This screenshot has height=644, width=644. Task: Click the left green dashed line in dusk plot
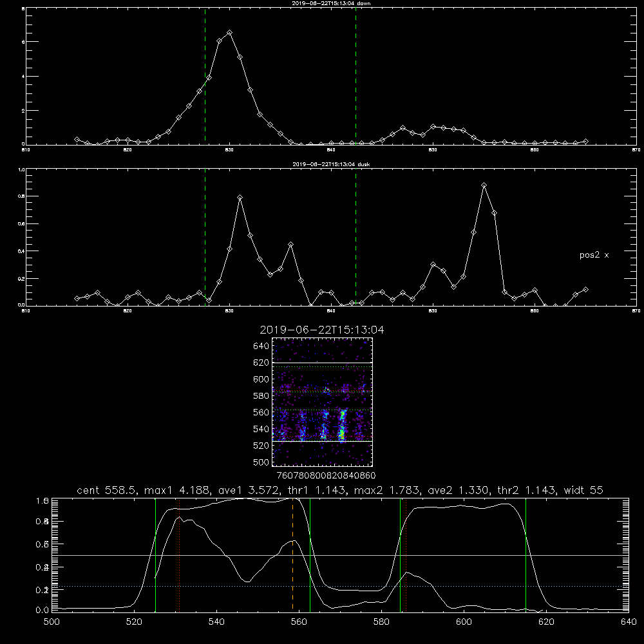[x=205, y=238]
